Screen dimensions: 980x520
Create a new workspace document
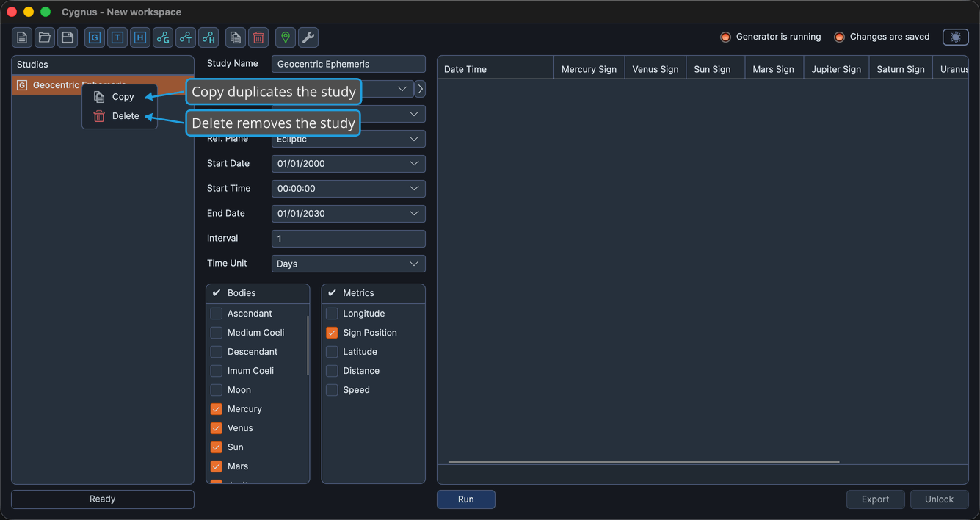pyautogui.click(x=22, y=37)
